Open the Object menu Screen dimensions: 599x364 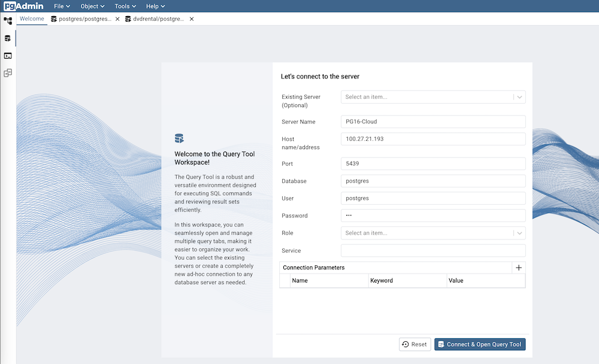coord(92,6)
